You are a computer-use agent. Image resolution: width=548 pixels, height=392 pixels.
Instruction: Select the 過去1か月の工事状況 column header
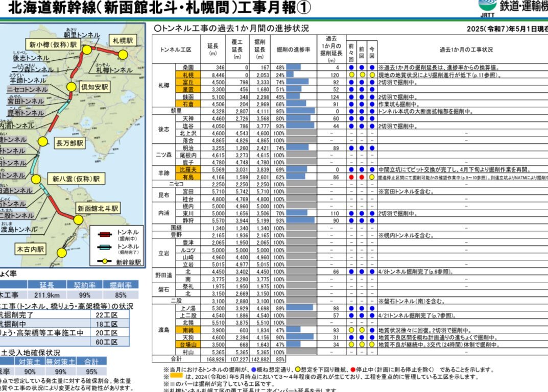pos(466,50)
